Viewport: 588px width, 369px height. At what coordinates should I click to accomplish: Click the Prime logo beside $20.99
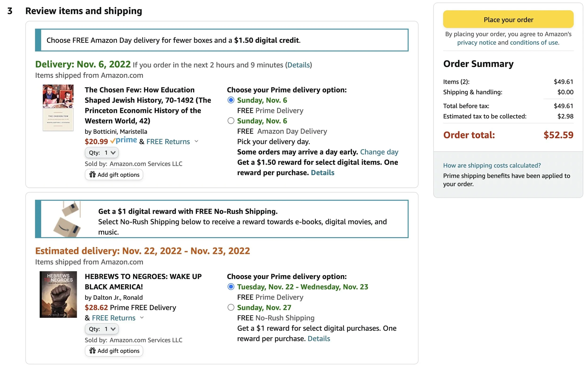click(x=123, y=140)
